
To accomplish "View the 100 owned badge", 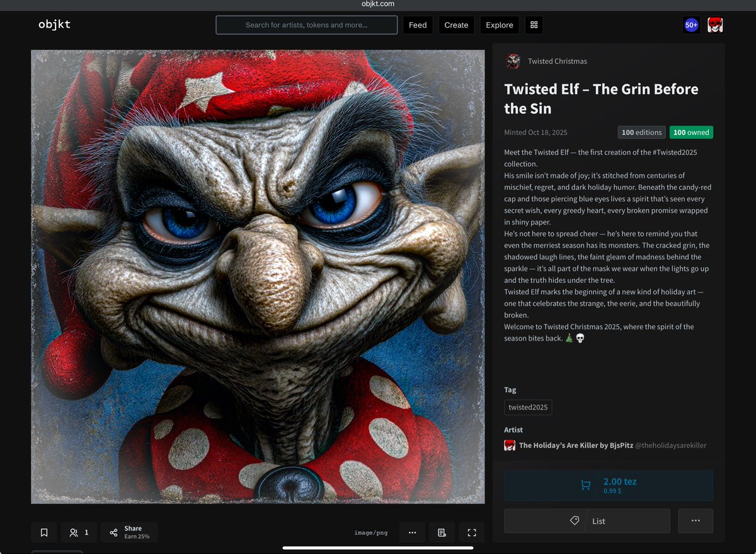I will point(691,132).
